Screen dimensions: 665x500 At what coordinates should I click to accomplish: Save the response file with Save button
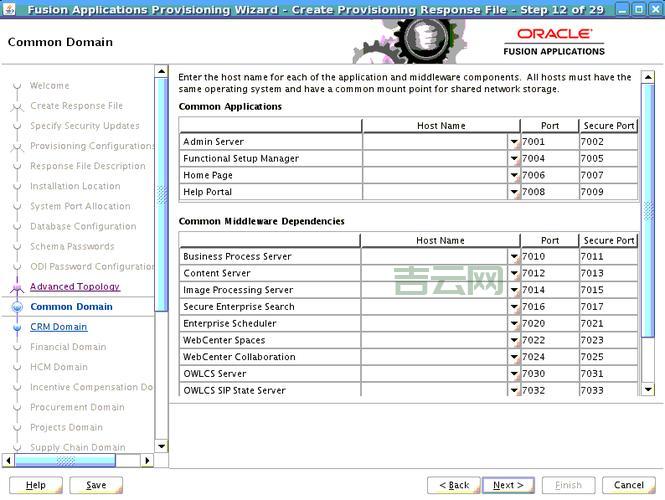coord(96,485)
